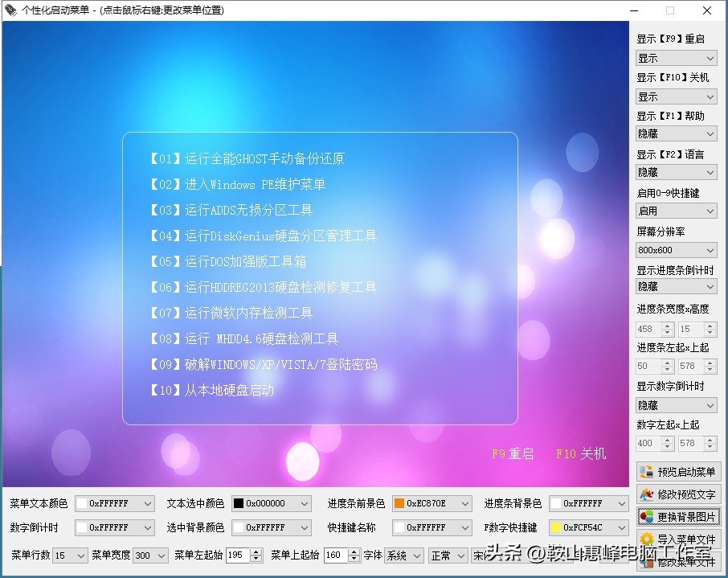Click the F9 重启 restart label
The image size is (728, 578).
click(x=512, y=454)
